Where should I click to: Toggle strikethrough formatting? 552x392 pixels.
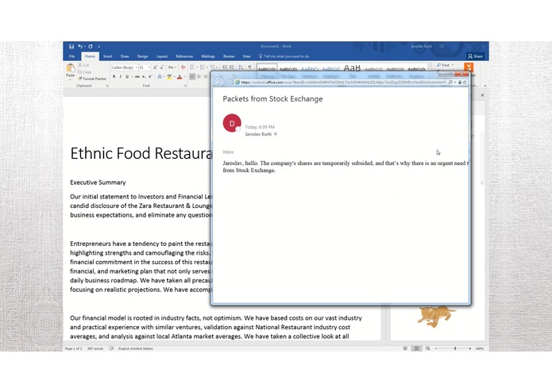(137, 76)
